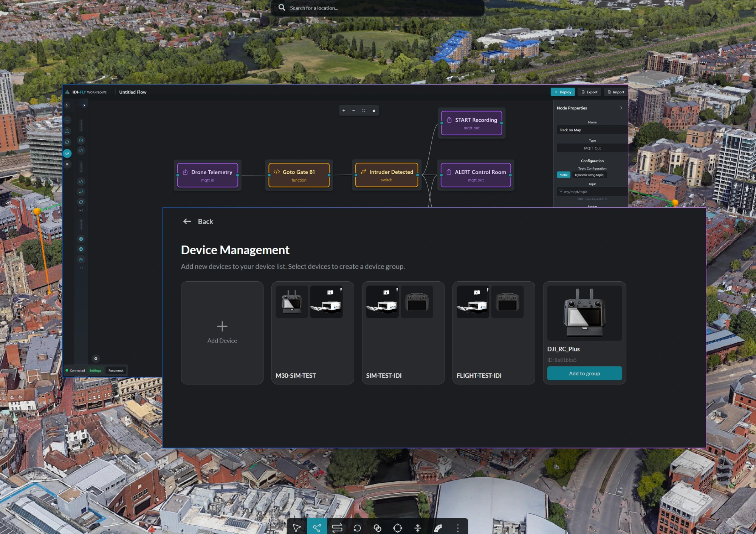756x534 pixels.
Task: Toggle the UP badge in left sidebar
Action: (67, 153)
